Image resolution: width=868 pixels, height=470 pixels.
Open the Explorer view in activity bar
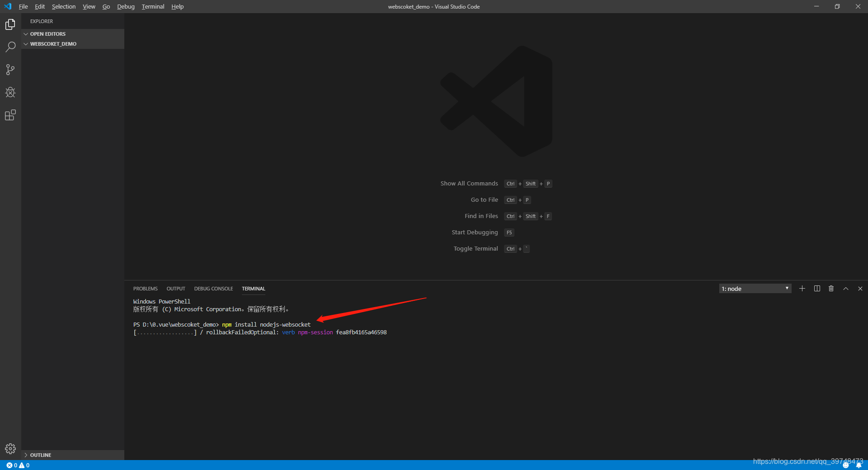point(10,24)
